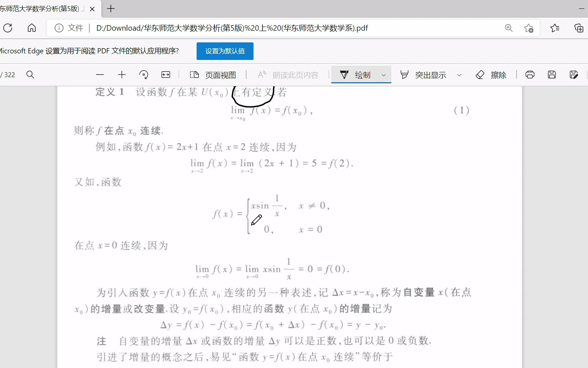Click the page number field showing / 322

tap(8, 75)
